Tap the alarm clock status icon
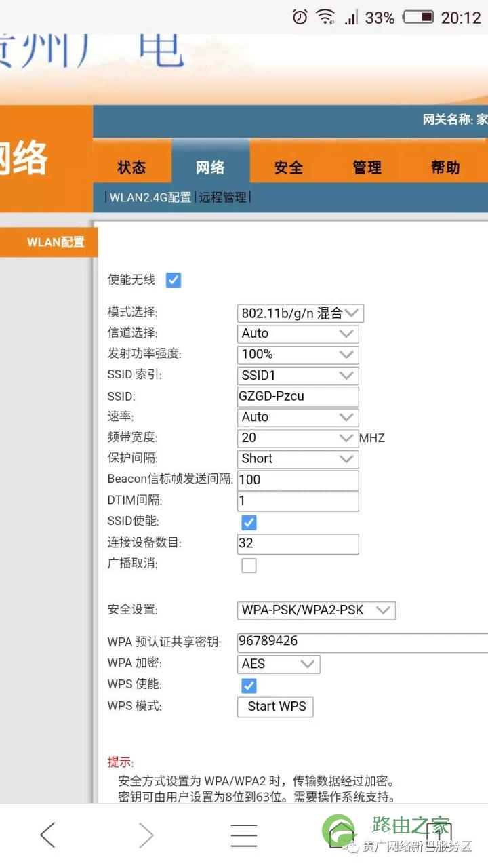Image resolution: width=488 pixels, height=868 pixels. (x=300, y=17)
